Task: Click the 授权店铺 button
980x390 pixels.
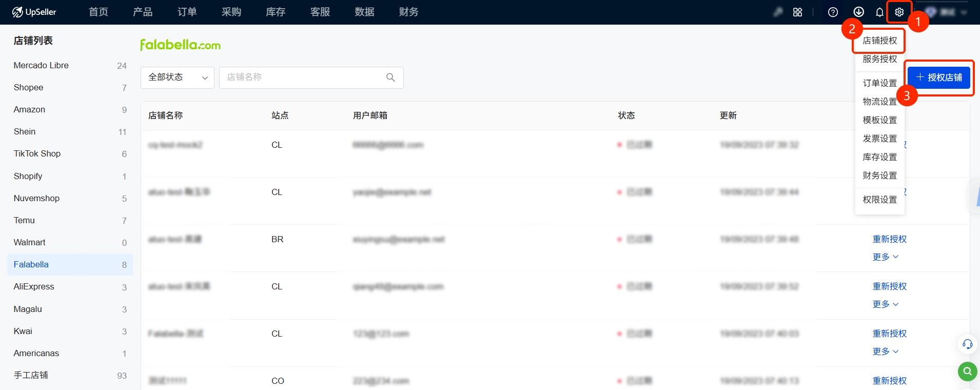Action: (x=939, y=77)
